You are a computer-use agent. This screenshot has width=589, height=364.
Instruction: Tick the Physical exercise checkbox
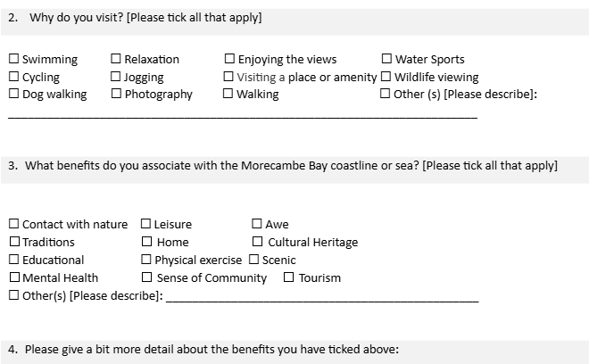pos(146,260)
